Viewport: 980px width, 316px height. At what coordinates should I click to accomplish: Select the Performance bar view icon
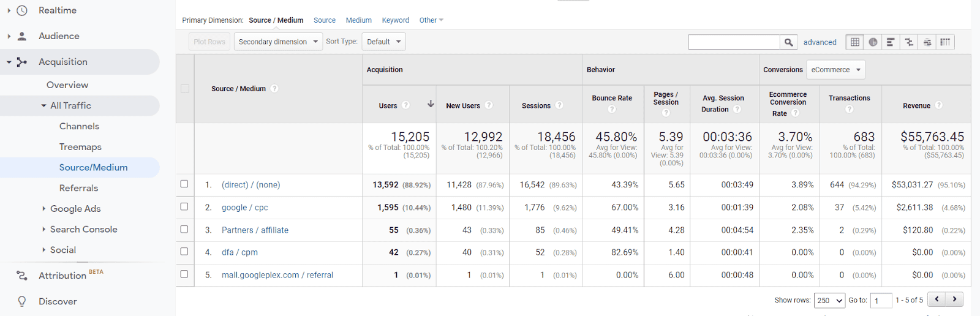coord(891,42)
